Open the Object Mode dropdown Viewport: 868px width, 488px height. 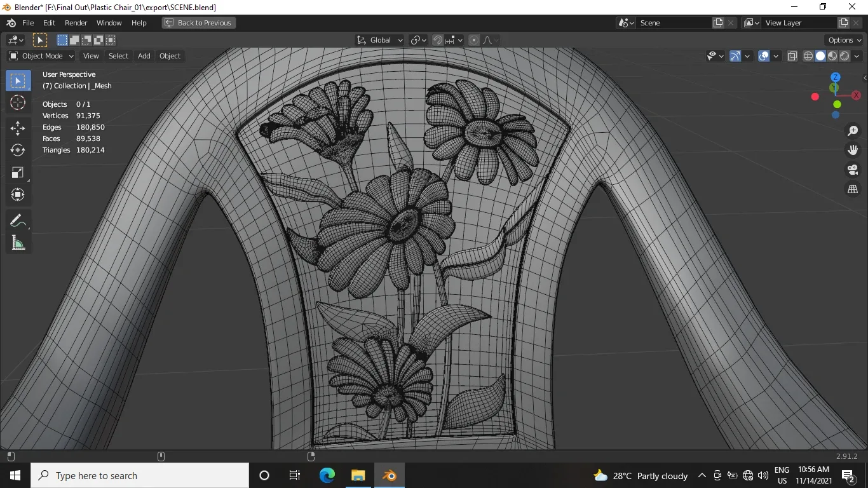[41, 56]
